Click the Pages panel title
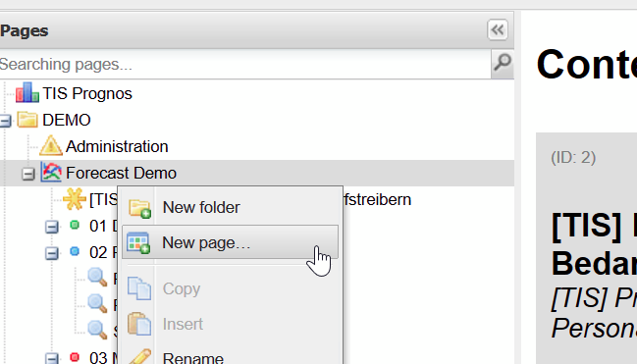Screen dimensions: 637x364 click(x=24, y=30)
